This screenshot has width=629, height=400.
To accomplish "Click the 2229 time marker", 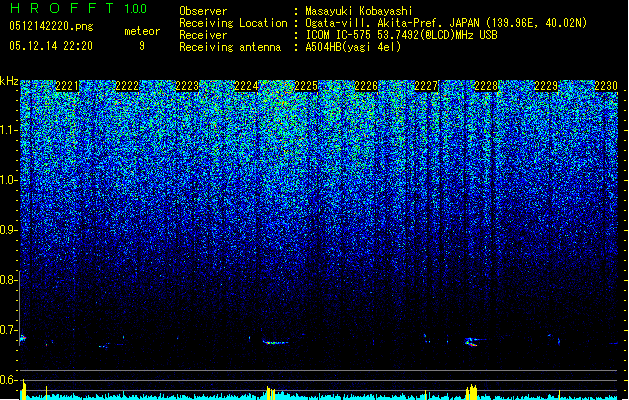I will click(x=546, y=86).
